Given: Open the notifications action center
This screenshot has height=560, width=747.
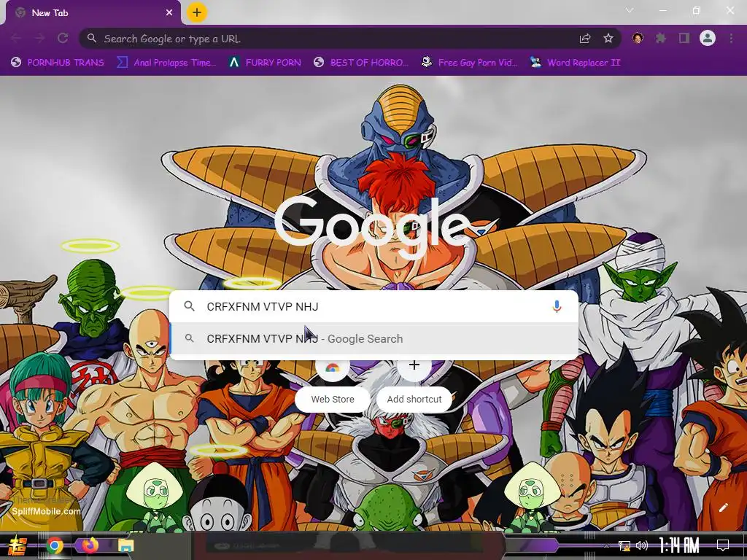Looking at the screenshot, I should coord(723,545).
